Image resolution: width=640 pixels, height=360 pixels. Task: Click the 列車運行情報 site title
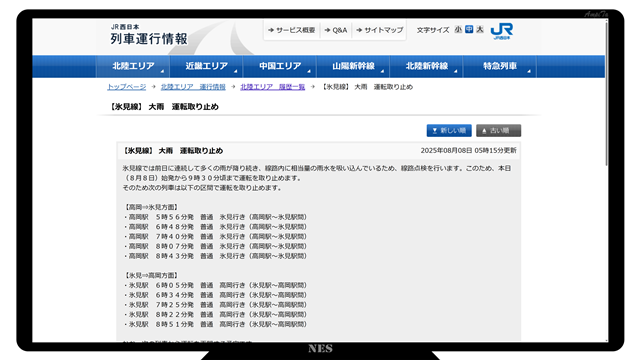coord(149,39)
